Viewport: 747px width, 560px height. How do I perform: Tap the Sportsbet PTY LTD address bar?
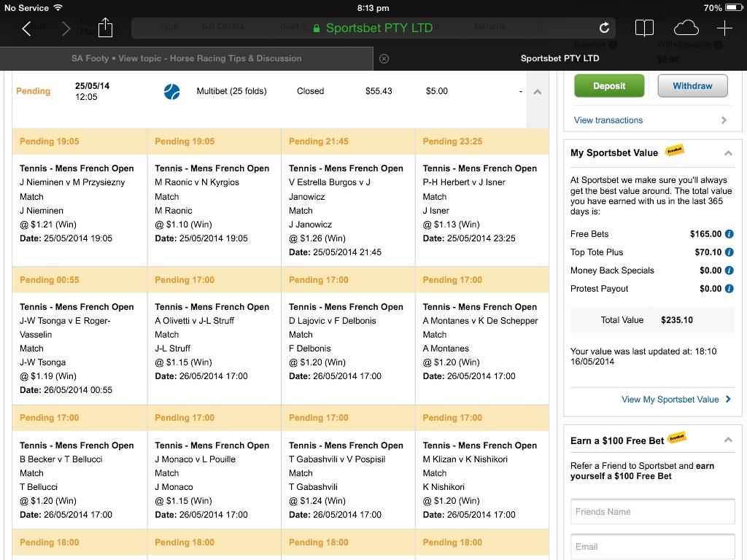click(x=373, y=28)
